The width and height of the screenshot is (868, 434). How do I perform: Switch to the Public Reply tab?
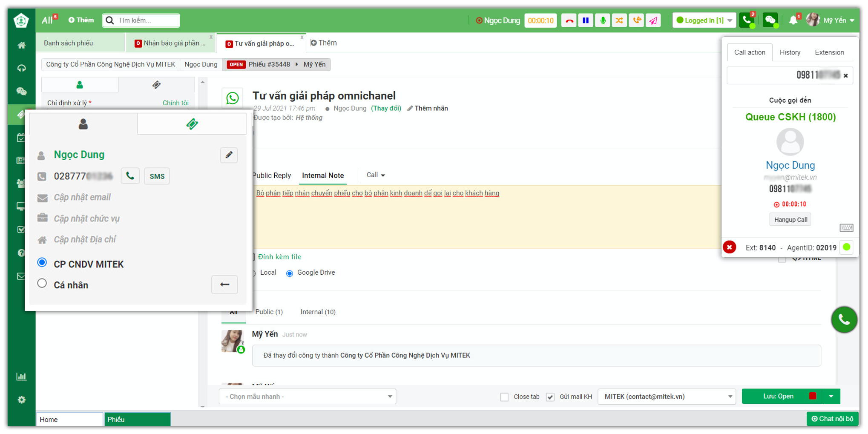(x=272, y=175)
